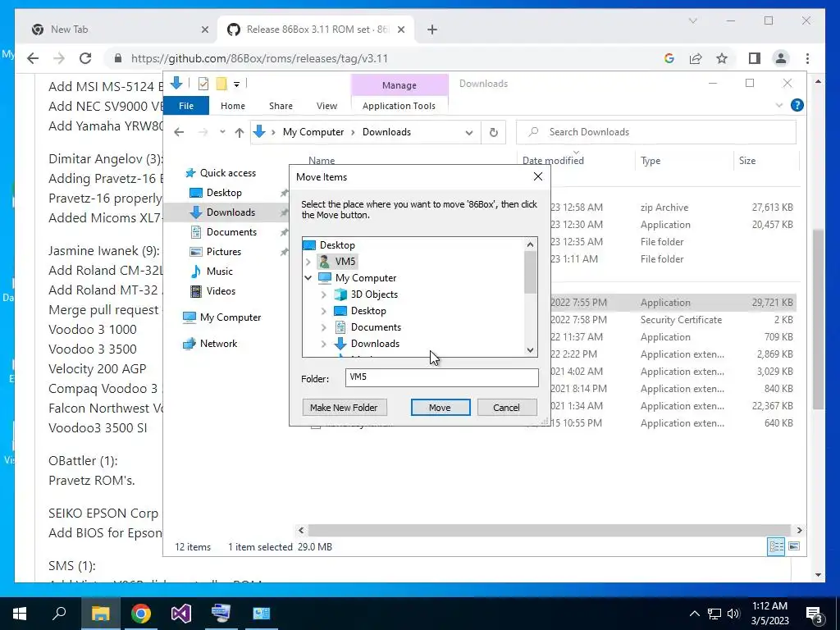The height and width of the screenshot is (630, 840).
Task: Select VM5 user folder icon
Action: (324, 262)
